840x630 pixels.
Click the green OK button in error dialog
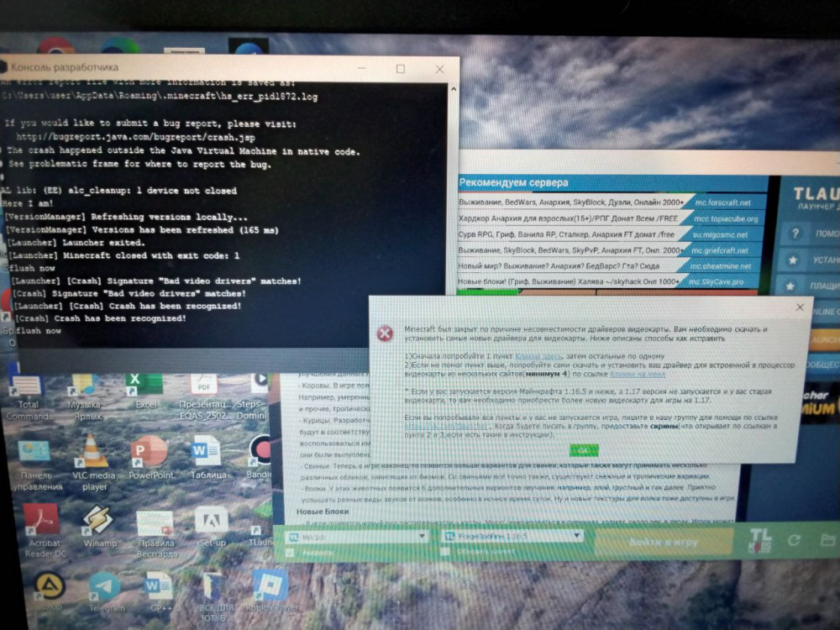584,450
